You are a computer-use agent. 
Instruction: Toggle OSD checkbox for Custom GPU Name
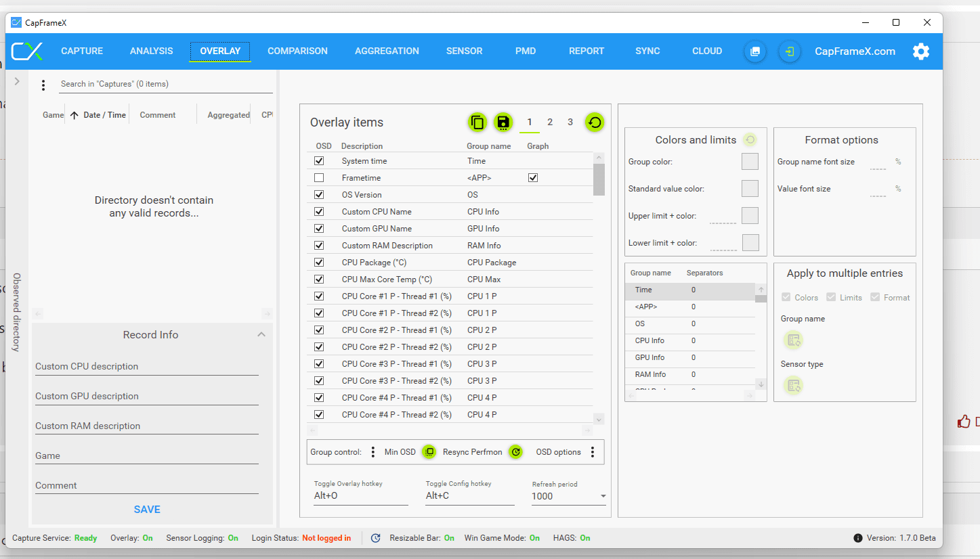(x=319, y=229)
